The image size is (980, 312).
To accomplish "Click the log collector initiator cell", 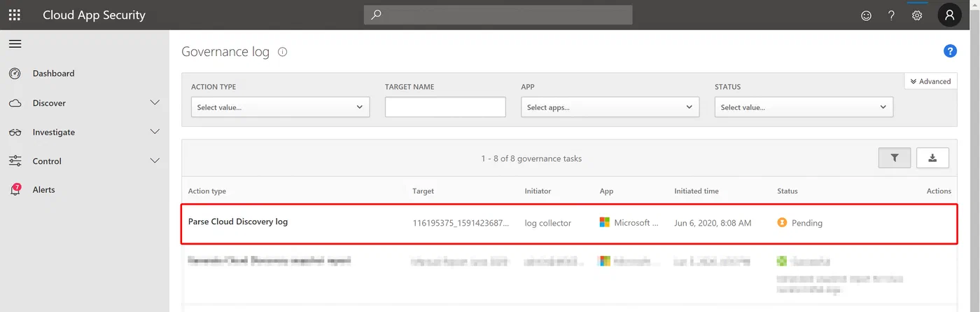I will pyautogui.click(x=548, y=223).
